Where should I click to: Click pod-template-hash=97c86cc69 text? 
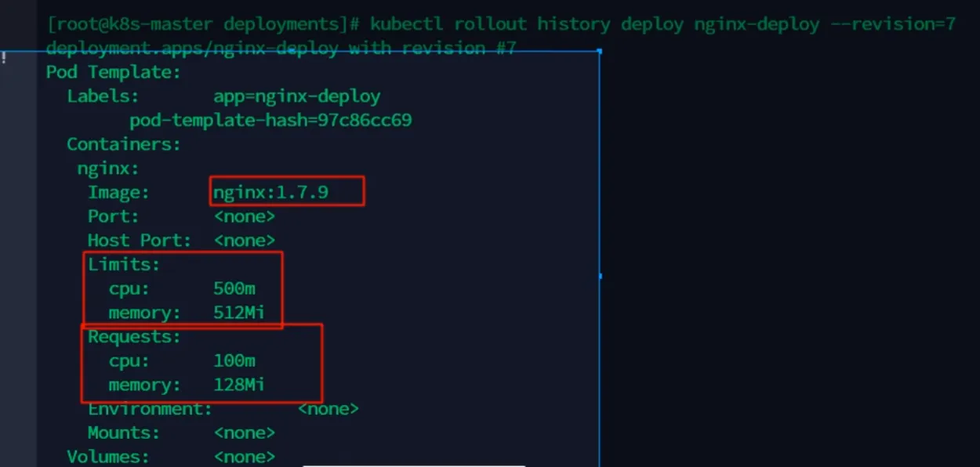point(270,121)
